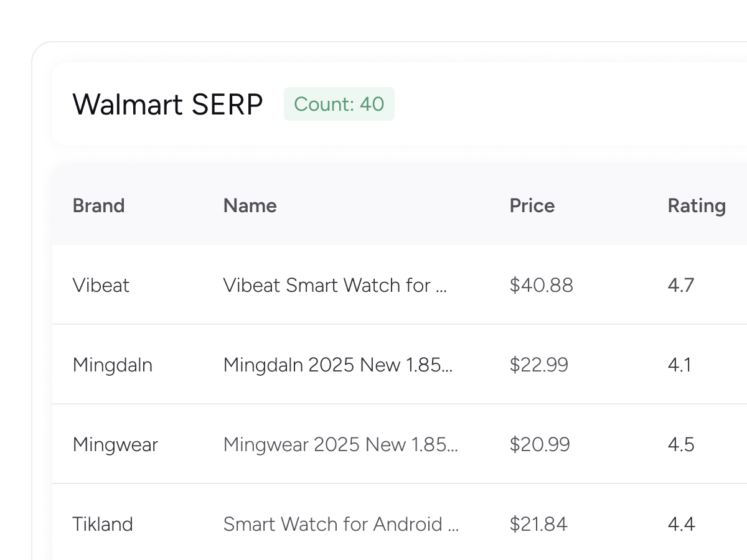Click the $40.88 price cell
Screen dimensions: 747x560
pyautogui.click(x=541, y=285)
